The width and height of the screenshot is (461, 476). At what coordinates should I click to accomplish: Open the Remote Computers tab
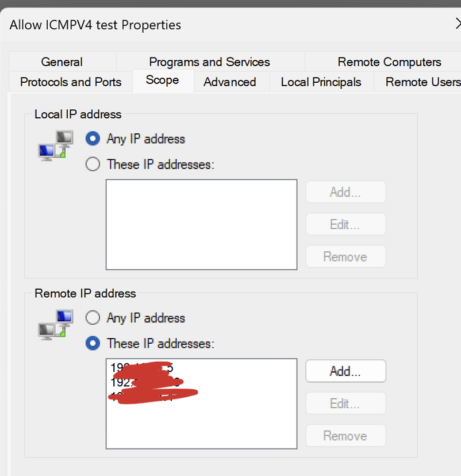pos(389,62)
